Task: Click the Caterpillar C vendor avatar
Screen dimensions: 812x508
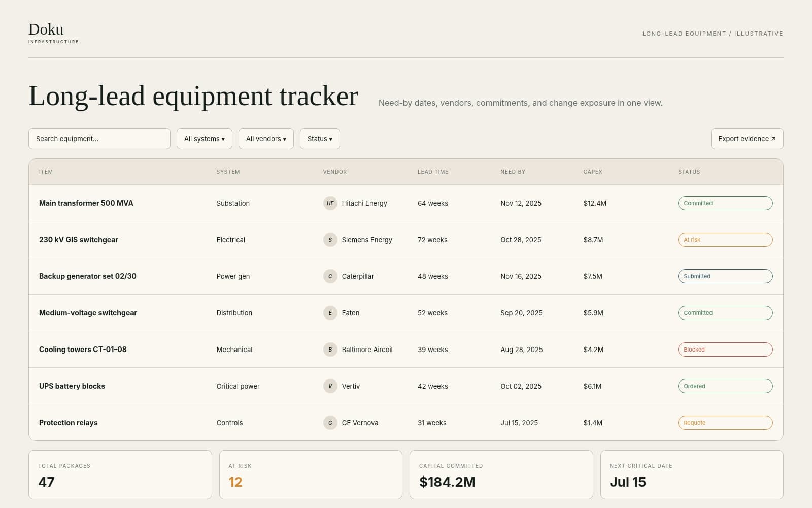Action: click(x=330, y=276)
